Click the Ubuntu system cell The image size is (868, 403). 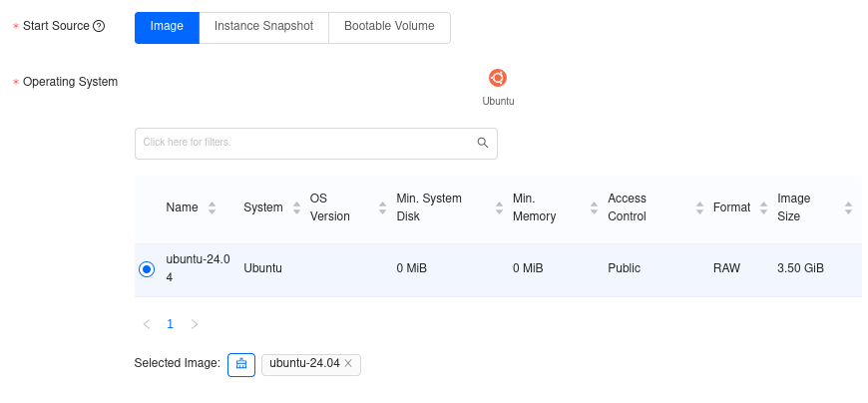coord(263,268)
